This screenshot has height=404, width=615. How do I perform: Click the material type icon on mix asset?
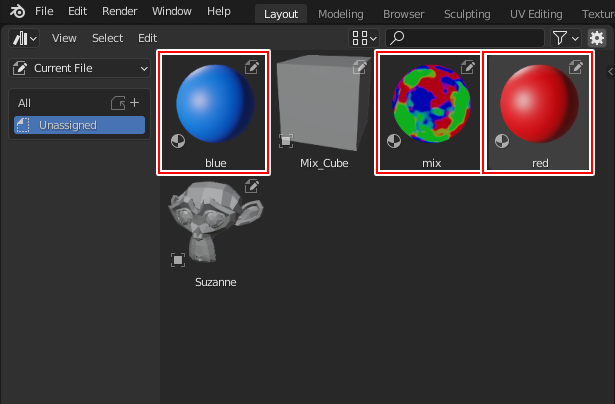pyautogui.click(x=394, y=141)
